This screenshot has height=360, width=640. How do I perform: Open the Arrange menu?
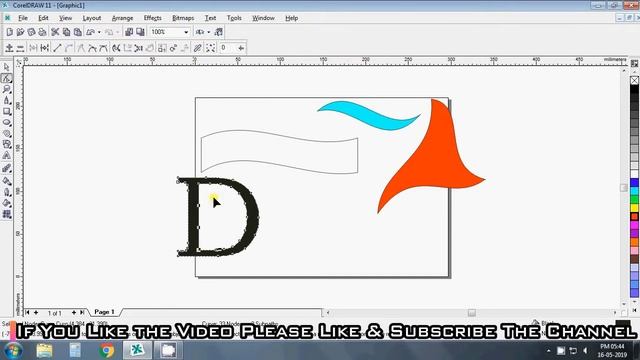coord(122,18)
